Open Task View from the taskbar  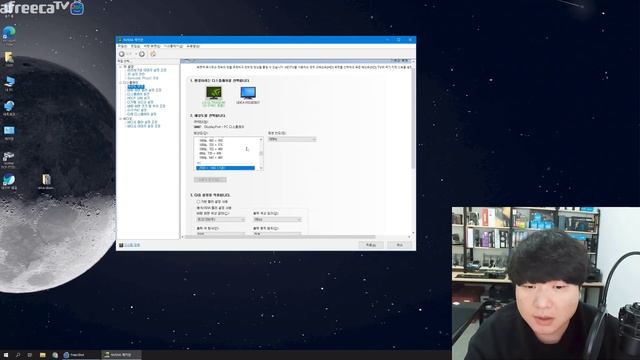[30, 355]
